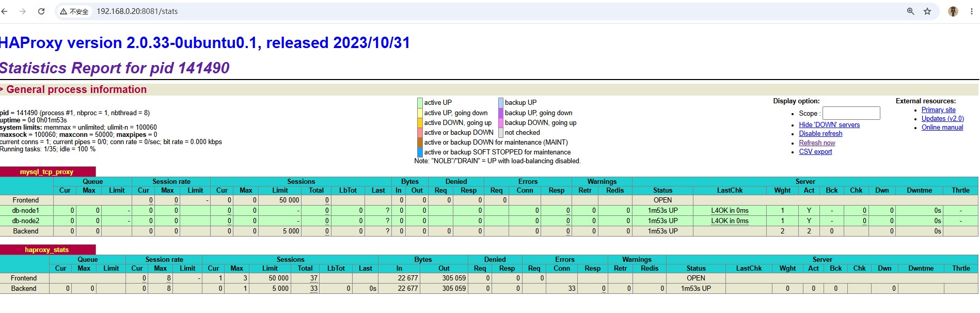Click 'L4OK in 0ms' LastChk for db-node2
980x313 pixels.
[x=730, y=221]
